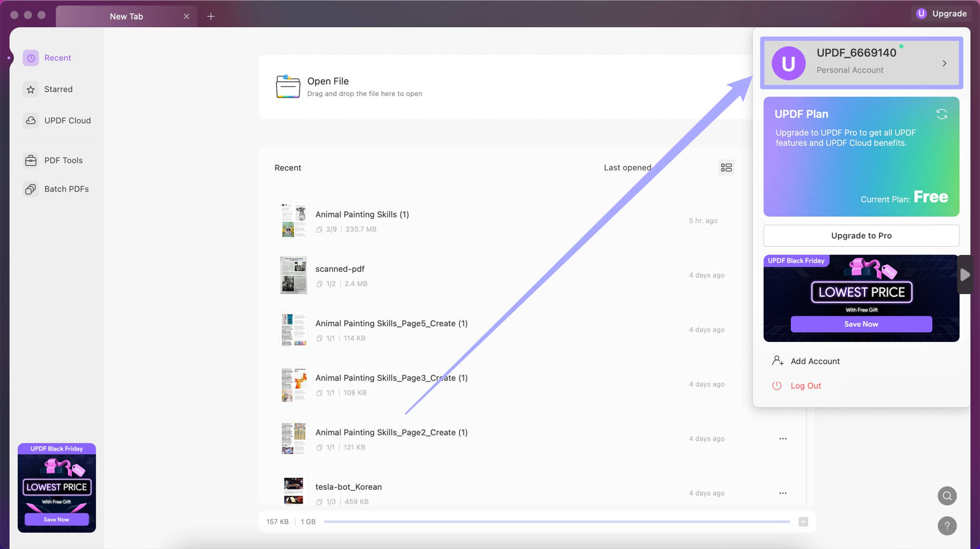Screen dimensions: 980x549
Task: Click thumbnail of Animal Painting Skills_Page5_Create
Action: [x=293, y=329]
